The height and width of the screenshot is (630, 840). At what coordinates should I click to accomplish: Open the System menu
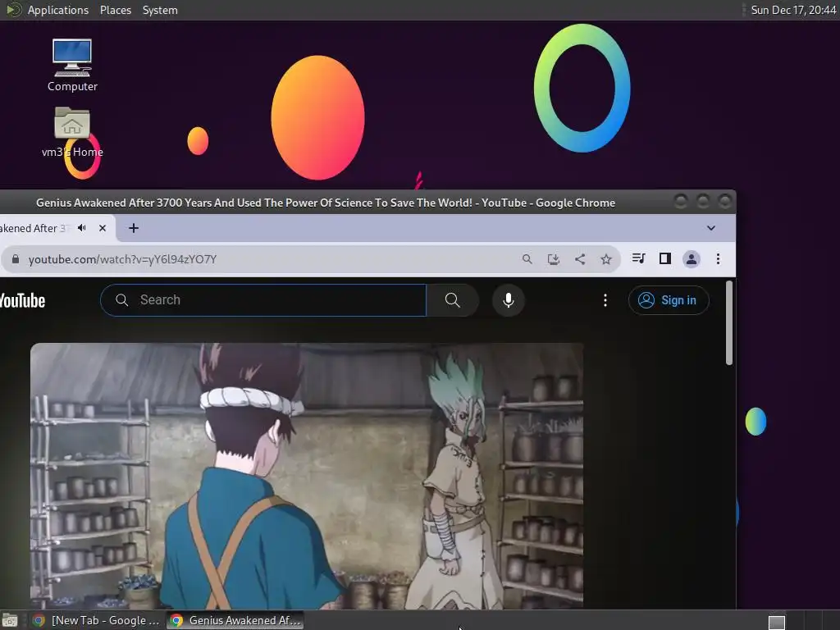click(x=160, y=10)
